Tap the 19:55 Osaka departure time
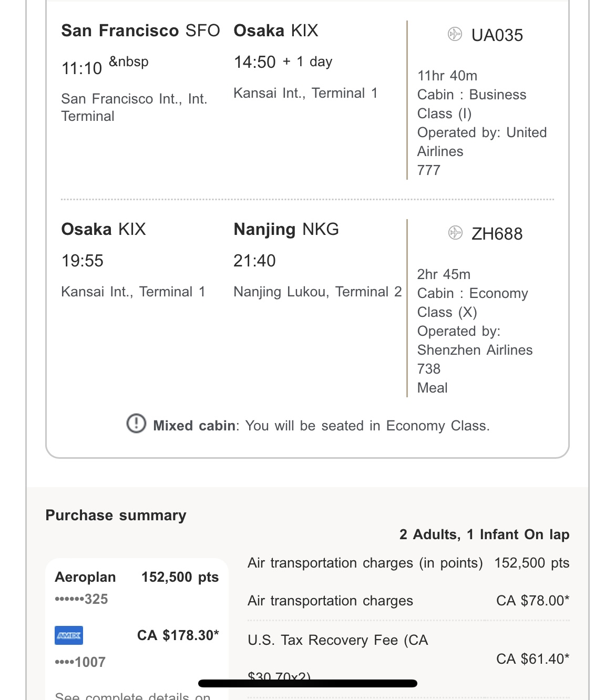 click(83, 261)
